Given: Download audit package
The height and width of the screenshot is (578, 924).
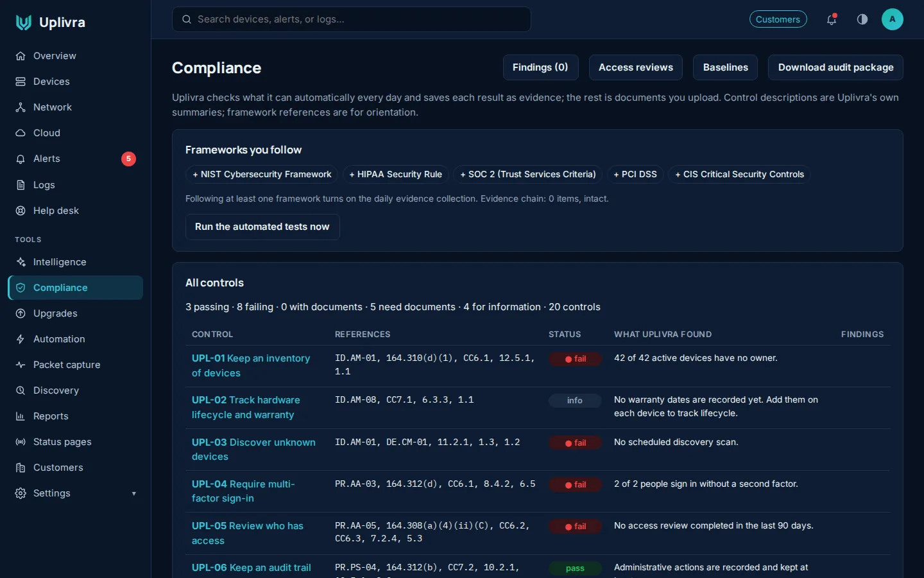Looking at the screenshot, I should pyautogui.click(x=835, y=67).
